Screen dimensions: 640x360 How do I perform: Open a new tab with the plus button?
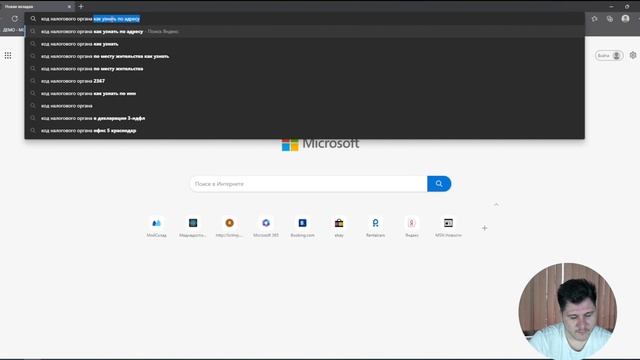point(81,6)
